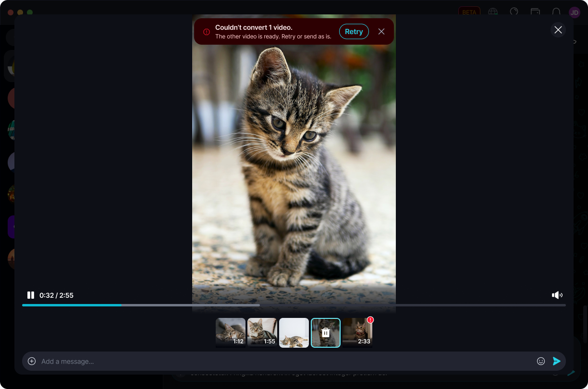Image resolution: width=588 pixels, height=389 pixels.
Task: Open notifications bell in background header
Action: click(556, 12)
